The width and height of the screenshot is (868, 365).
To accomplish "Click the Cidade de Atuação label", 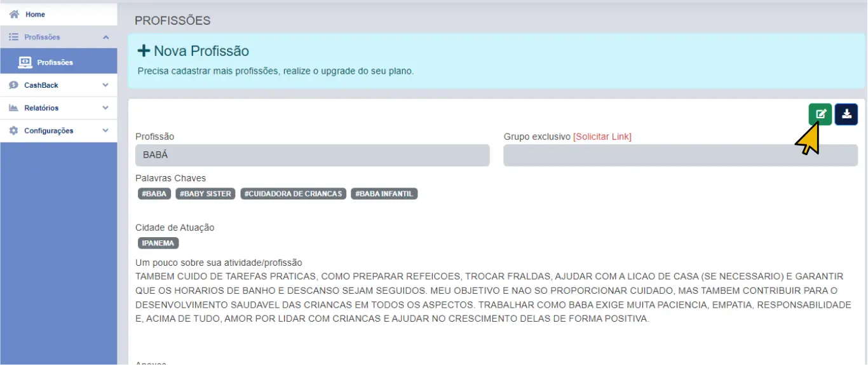I will point(175,228).
